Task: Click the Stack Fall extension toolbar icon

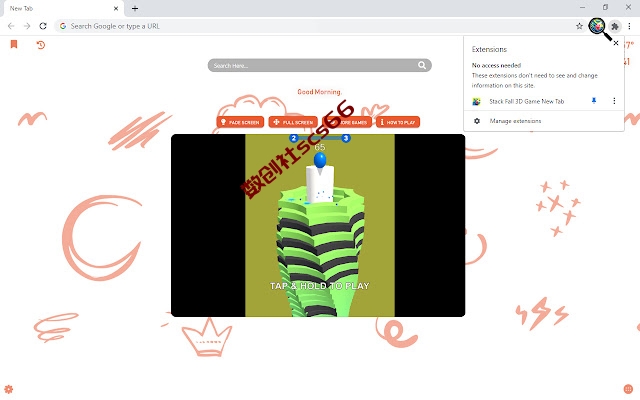Action: click(597, 26)
